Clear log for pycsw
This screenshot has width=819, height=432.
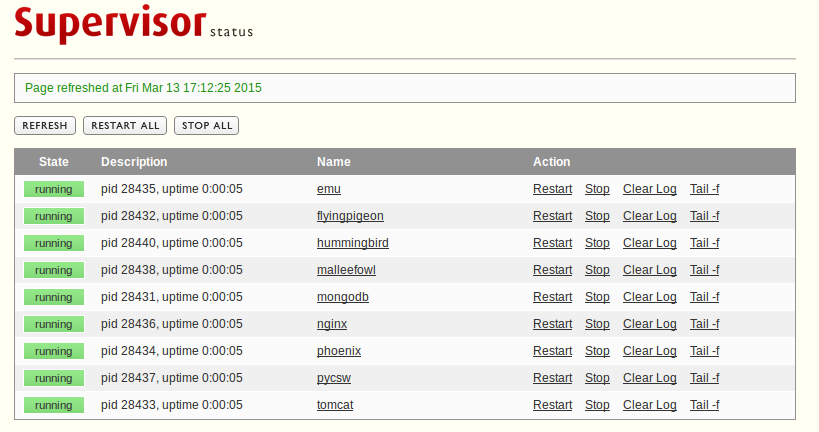coord(649,378)
